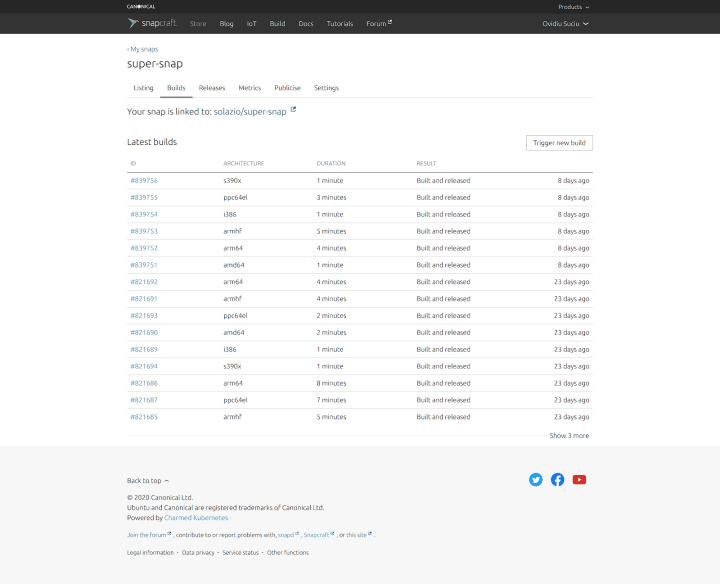Click the snapcraft logo
This screenshot has width=720, height=584.
[x=152, y=23]
